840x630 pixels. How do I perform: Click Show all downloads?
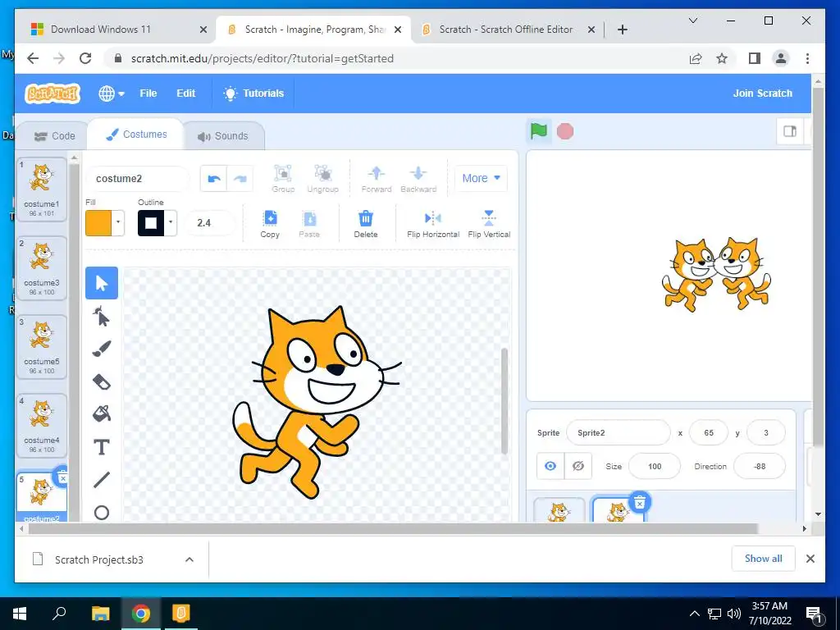(x=764, y=559)
